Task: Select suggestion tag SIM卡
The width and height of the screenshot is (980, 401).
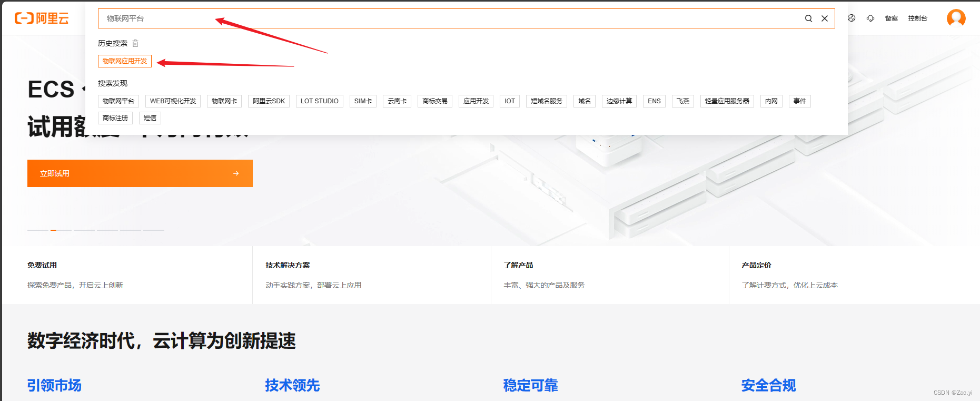Action: 363,101
